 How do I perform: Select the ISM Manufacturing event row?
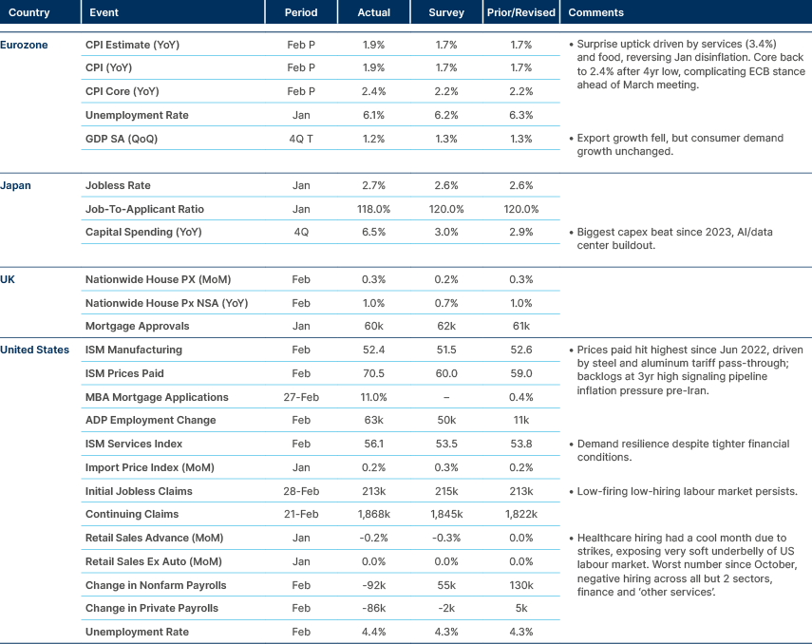pyautogui.click(x=132, y=350)
